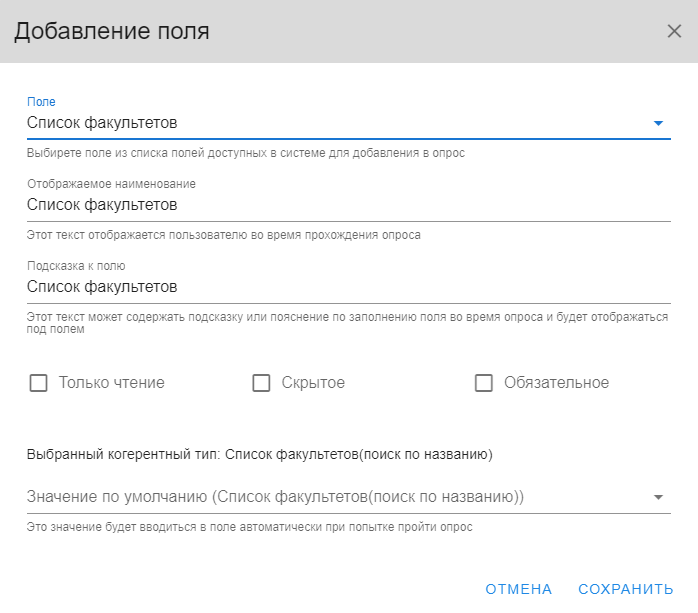Click the Выбранный когерентный тип text line

(x=260, y=455)
